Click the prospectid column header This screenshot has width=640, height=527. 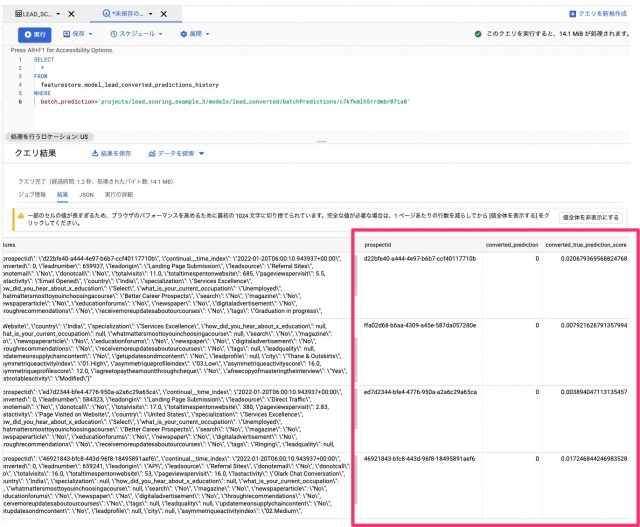[378, 245]
